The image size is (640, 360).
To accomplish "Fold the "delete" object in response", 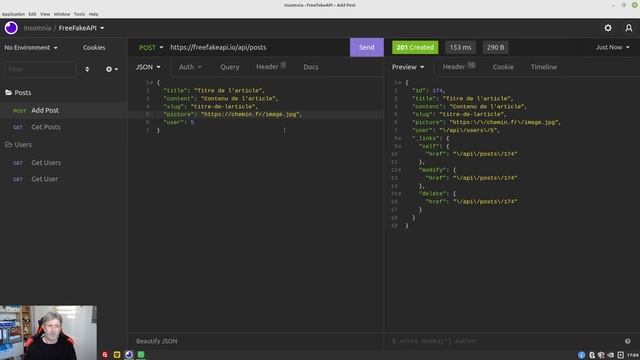I will click(400, 193).
